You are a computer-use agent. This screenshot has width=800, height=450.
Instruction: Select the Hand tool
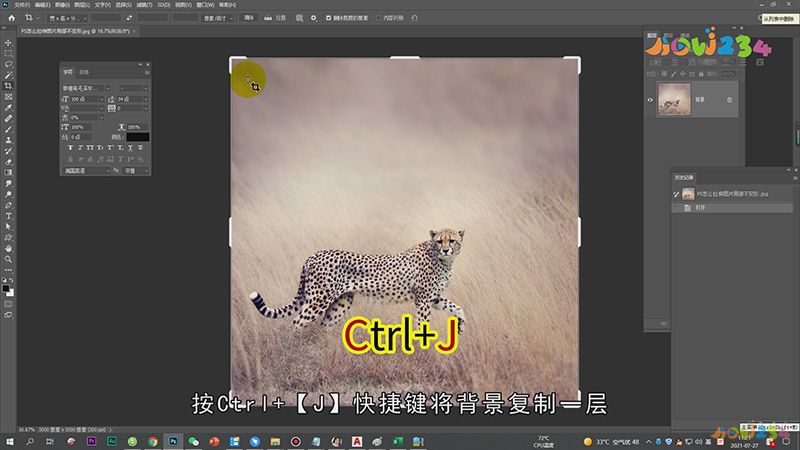tap(8, 248)
